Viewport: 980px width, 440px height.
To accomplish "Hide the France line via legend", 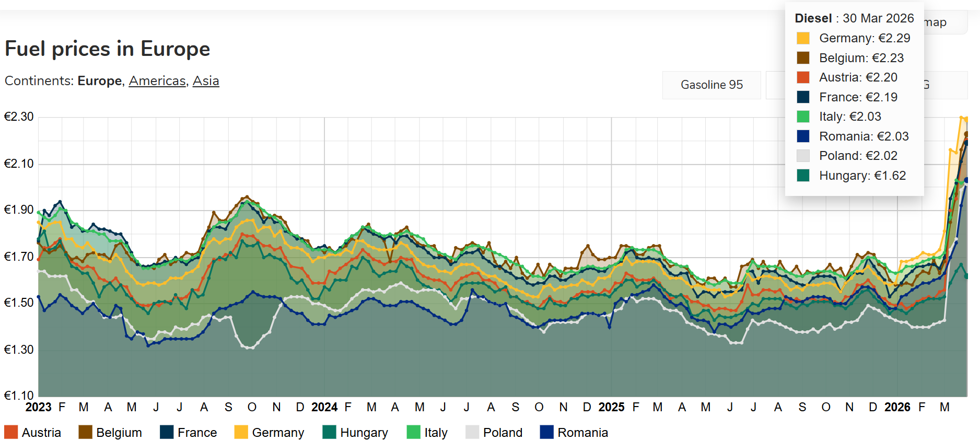I will coord(189,433).
